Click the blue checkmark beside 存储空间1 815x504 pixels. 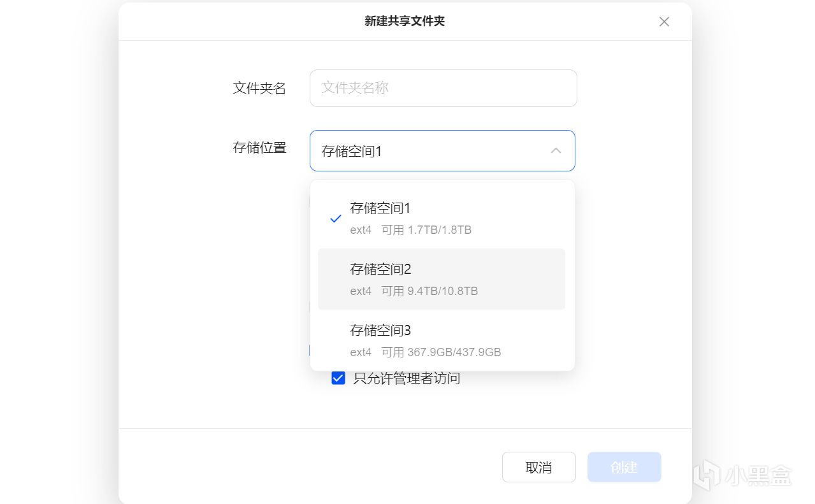(x=336, y=219)
